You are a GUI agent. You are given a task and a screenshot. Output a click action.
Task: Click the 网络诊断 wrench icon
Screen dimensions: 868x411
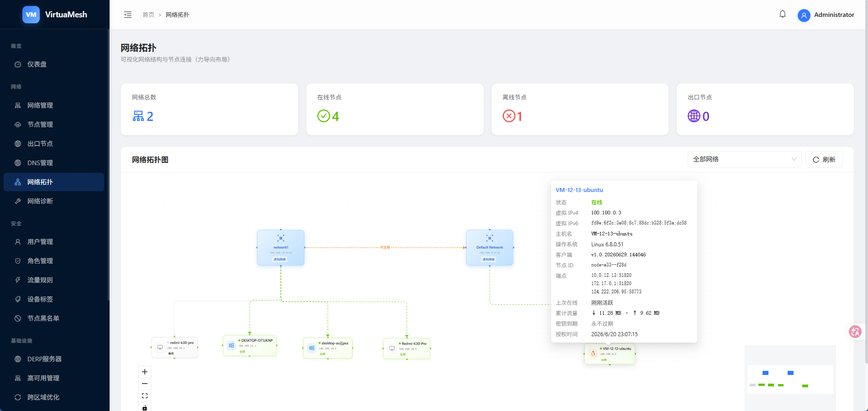[x=18, y=201]
